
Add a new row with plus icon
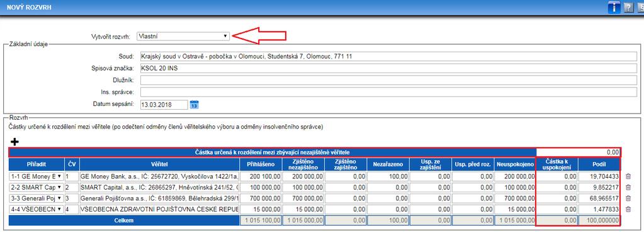tap(14, 141)
